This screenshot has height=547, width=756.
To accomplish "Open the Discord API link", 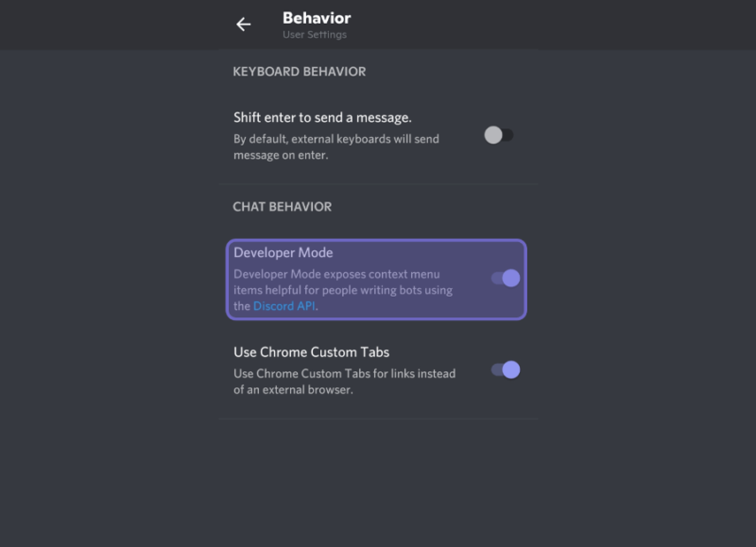I will click(284, 306).
